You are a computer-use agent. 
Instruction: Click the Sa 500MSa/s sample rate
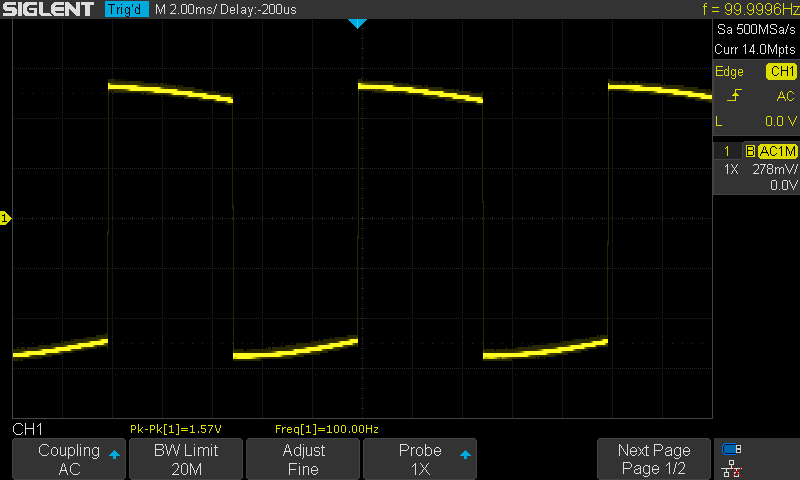(x=756, y=30)
